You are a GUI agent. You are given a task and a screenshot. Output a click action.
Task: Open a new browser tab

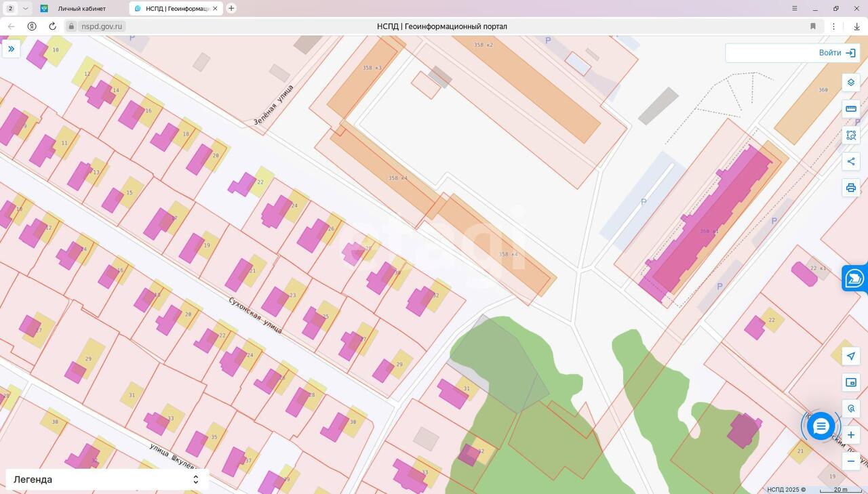[x=231, y=8]
